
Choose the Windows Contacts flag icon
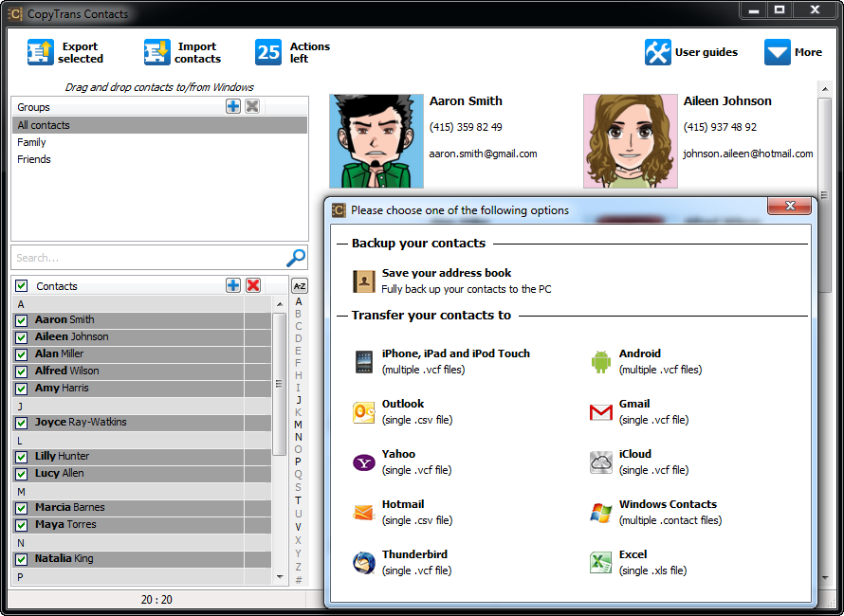600,512
